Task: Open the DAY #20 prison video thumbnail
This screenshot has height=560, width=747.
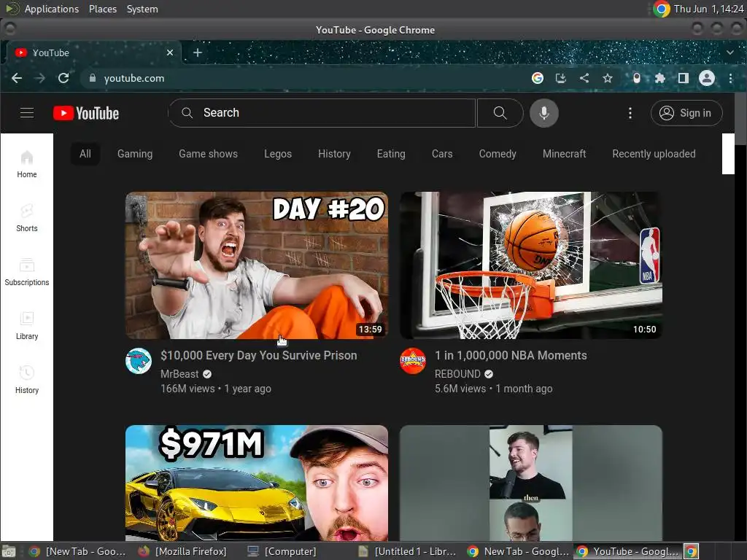Action: pos(257,265)
